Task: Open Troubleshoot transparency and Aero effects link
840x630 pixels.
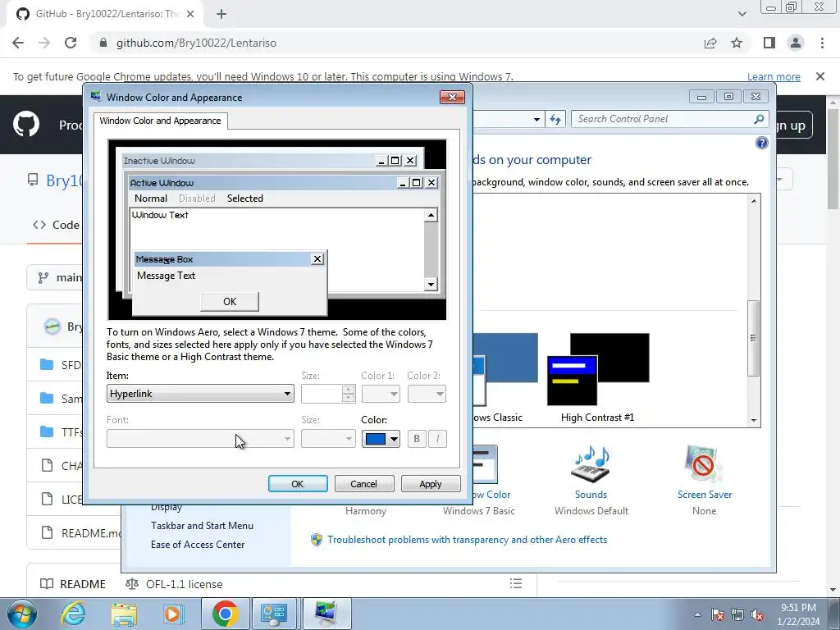Action: coord(467,540)
